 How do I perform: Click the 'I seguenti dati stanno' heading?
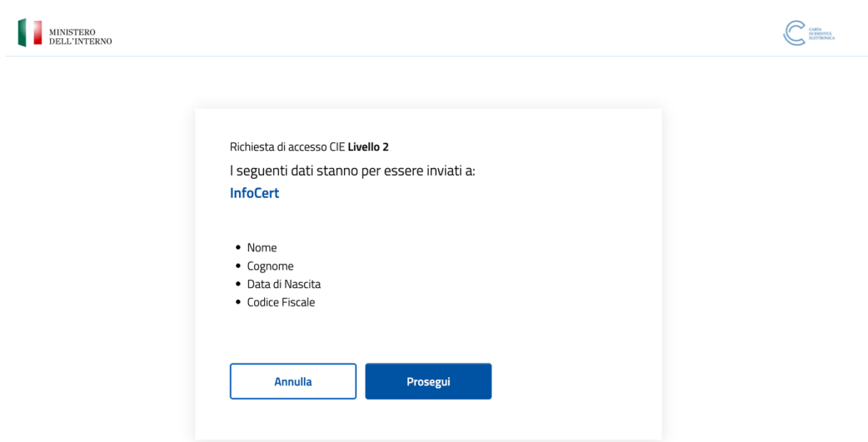(352, 171)
